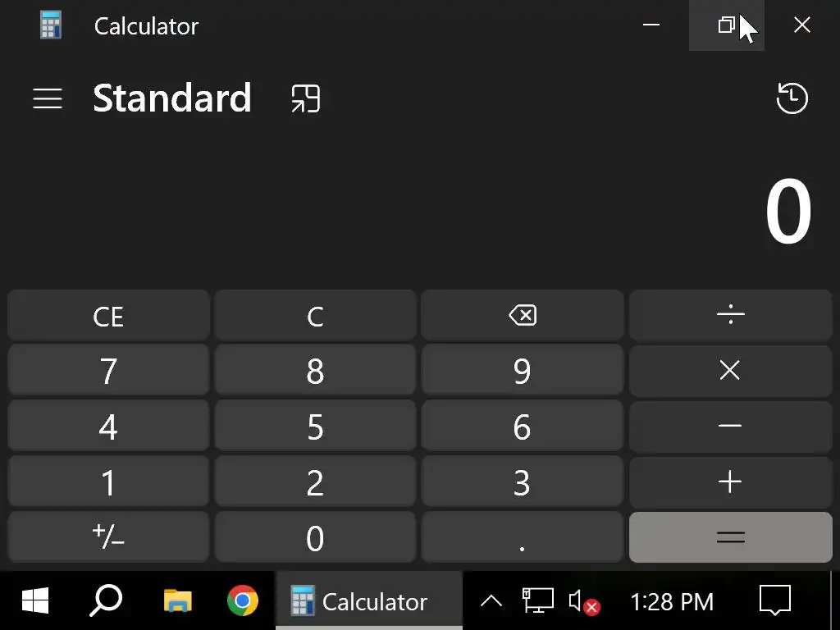Launch Google Chrome from the taskbar
The height and width of the screenshot is (630, 840).
point(242,601)
